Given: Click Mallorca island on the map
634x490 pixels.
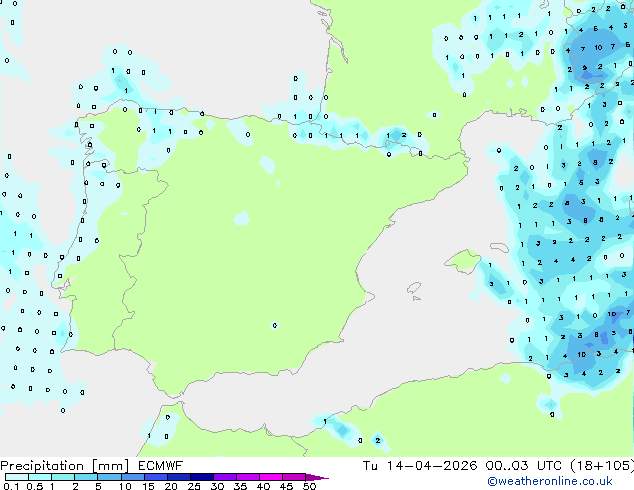Looking at the screenshot, I should 463,262.
